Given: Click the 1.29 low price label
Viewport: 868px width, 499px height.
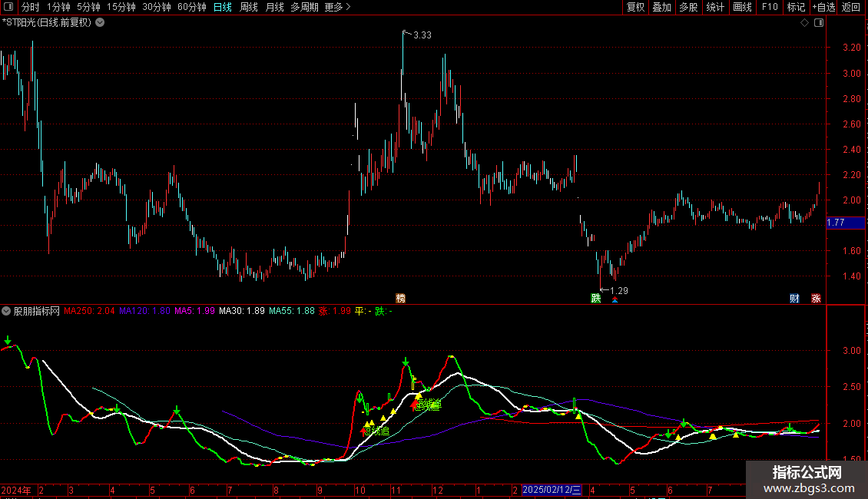Looking at the screenshot, I should point(619,290).
